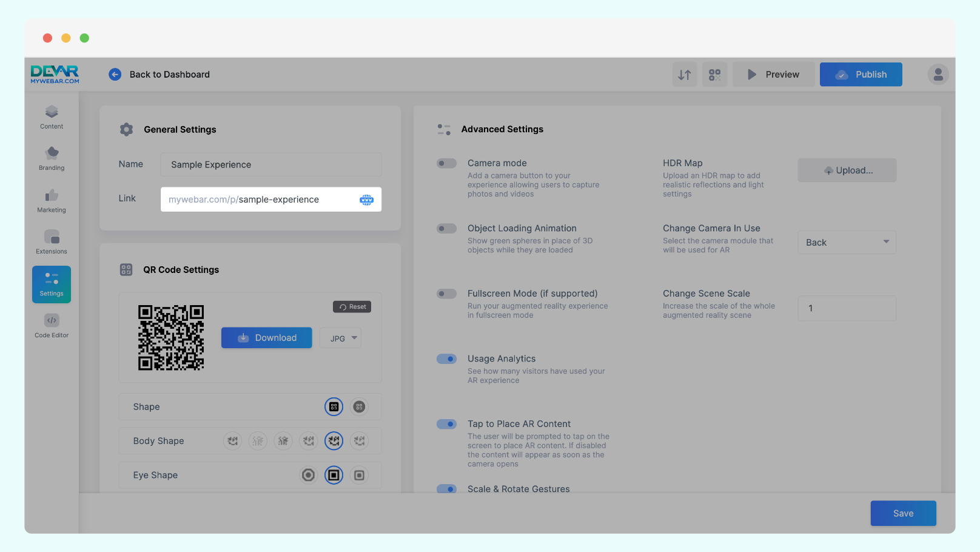
Task: Click the globe icon in the Link field
Action: (366, 199)
